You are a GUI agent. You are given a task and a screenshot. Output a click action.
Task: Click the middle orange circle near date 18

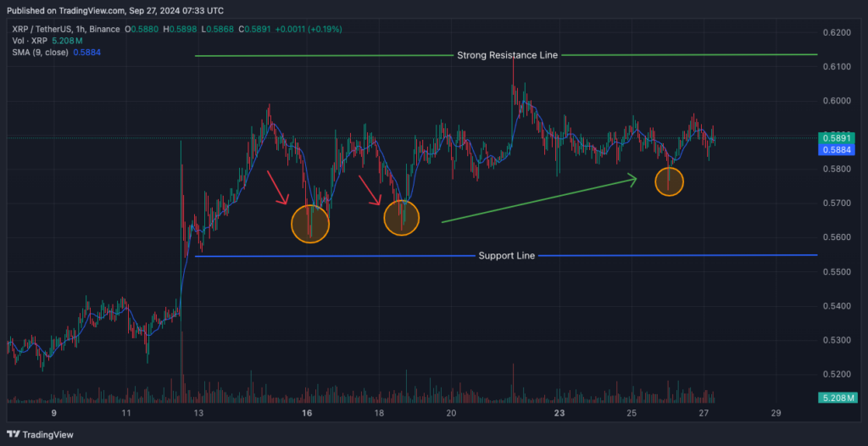pyautogui.click(x=402, y=216)
